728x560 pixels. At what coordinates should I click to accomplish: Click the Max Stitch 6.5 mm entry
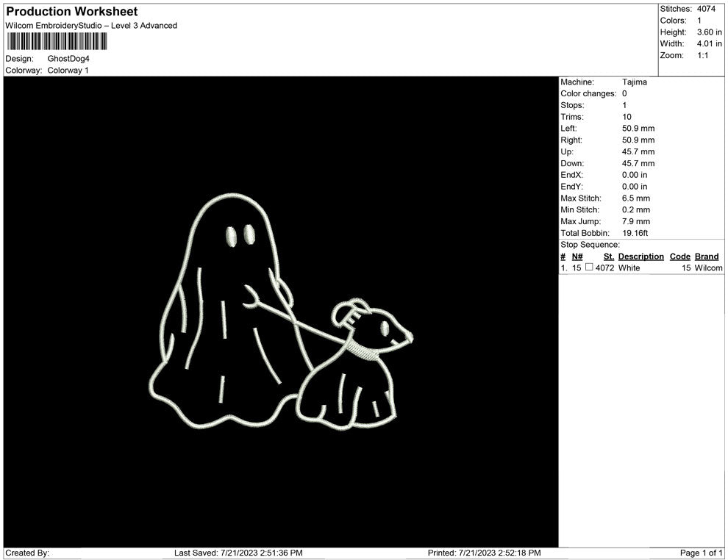click(x=637, y=198)
